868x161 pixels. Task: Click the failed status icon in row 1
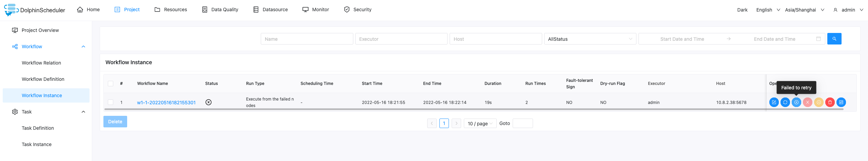pos(209,102)
